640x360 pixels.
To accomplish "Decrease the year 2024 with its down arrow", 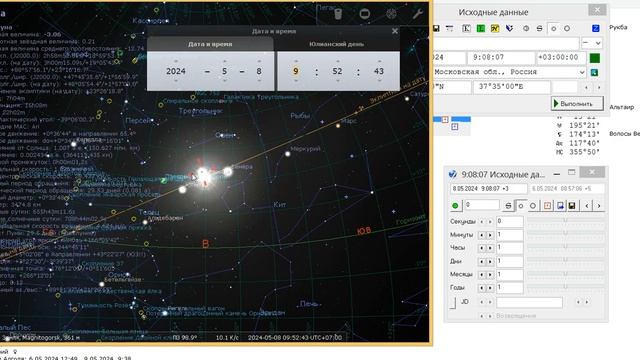I will click(176, 81).
